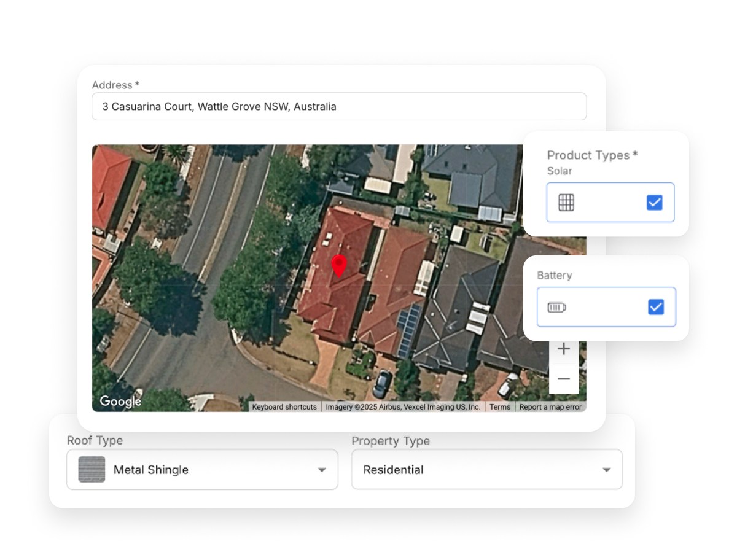Click the Battery label text

click(555, 275)
